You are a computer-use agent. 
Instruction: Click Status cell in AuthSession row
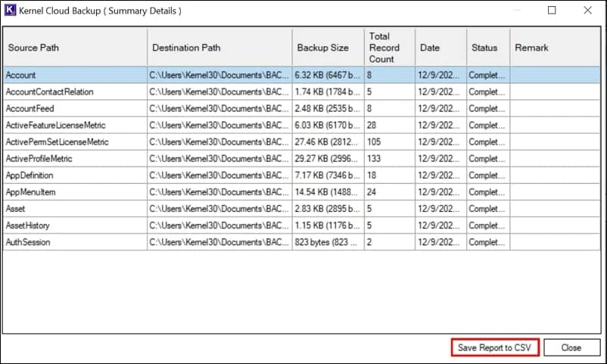pos(488,241)
